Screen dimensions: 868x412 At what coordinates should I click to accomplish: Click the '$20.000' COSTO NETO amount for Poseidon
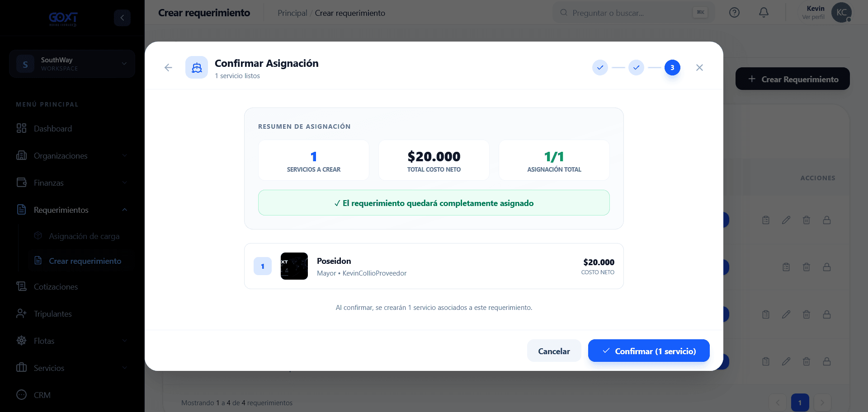599,262
